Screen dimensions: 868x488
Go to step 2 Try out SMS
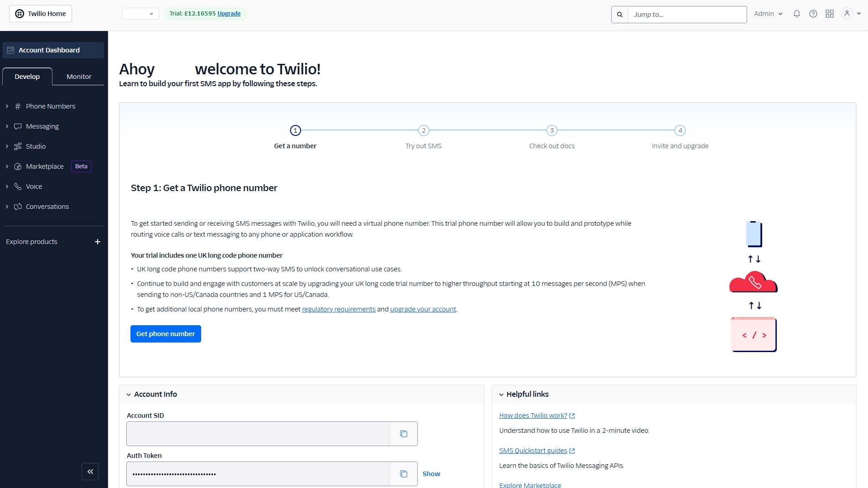point(423,131)
